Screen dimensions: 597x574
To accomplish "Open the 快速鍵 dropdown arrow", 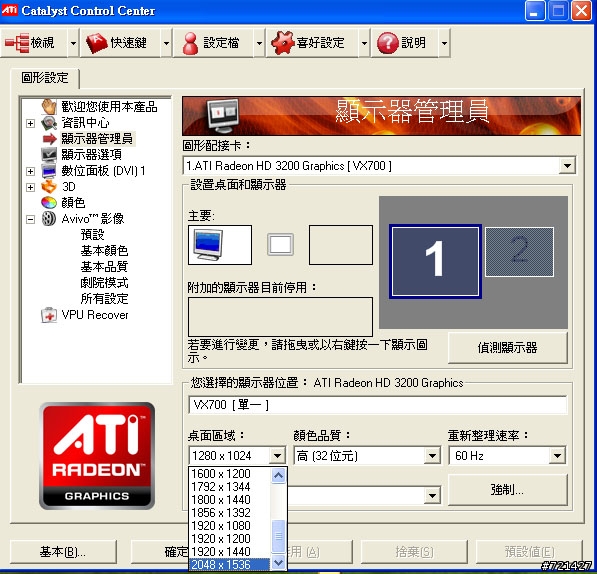I will [166, 43].
